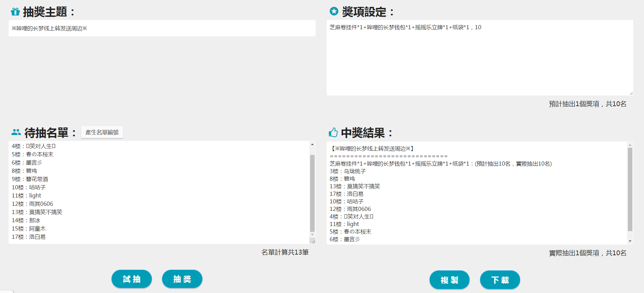The width and height of the screenshot is (644, 293).
Task: Click the 中獎結果 scrollbar up arrow
Action: coord(630,145)
